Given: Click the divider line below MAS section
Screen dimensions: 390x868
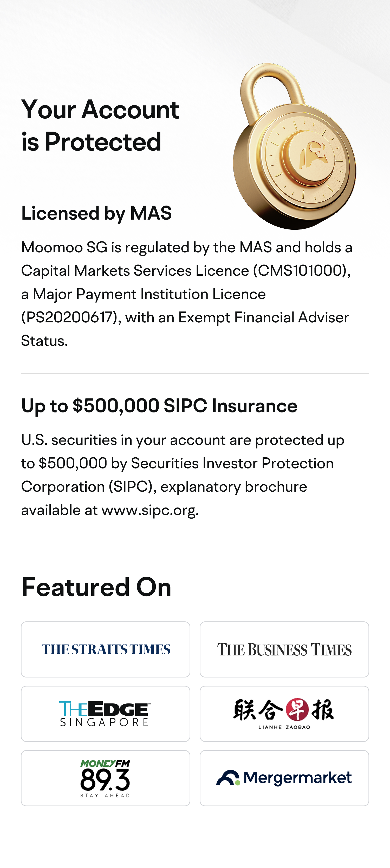Looking at the screenshot, I should click(x=195, y=373).
